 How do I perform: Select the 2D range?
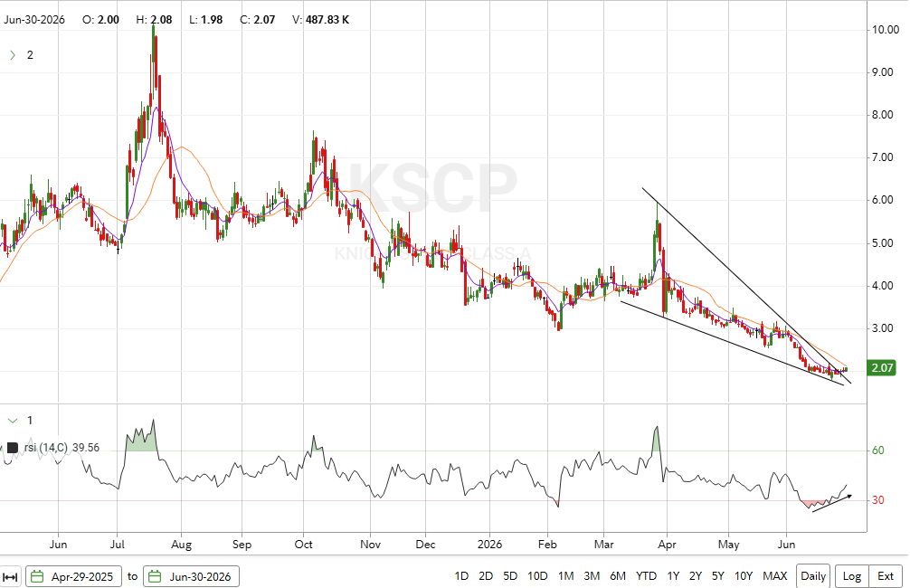coord(486,576)
